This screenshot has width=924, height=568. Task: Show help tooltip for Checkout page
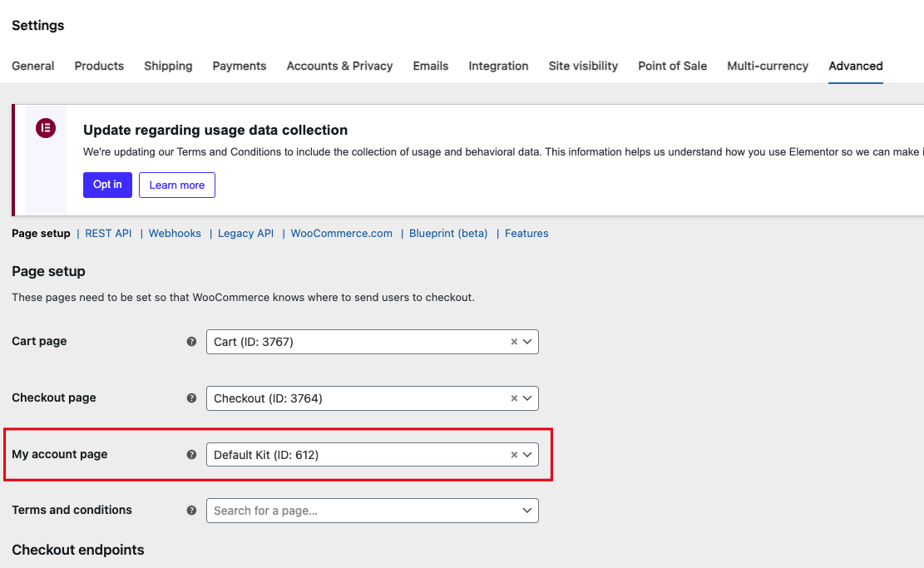(191, 398)
